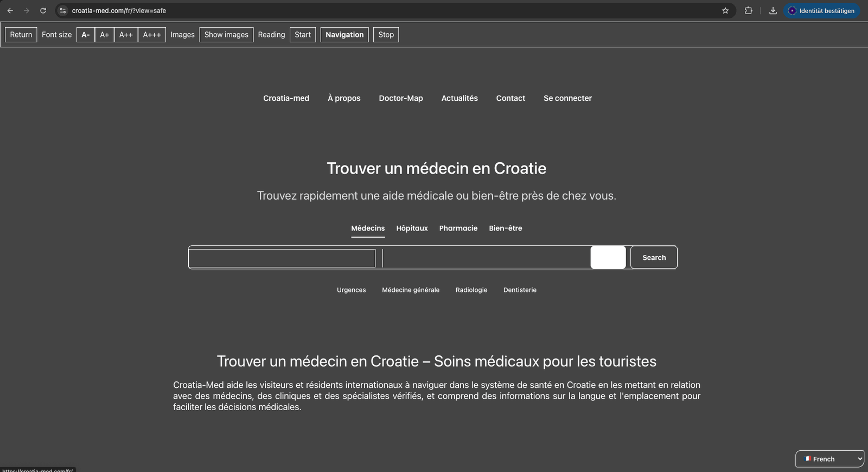Decrease font size with A-
Image resolution: width=868 pixels, height=472 pixels.
86,35
